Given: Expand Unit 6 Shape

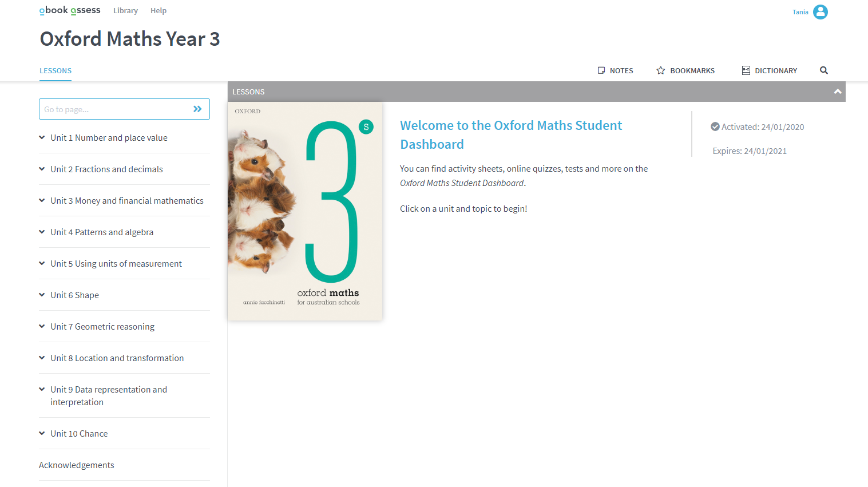Looking at the screenshot, I should tap(74, 295).
